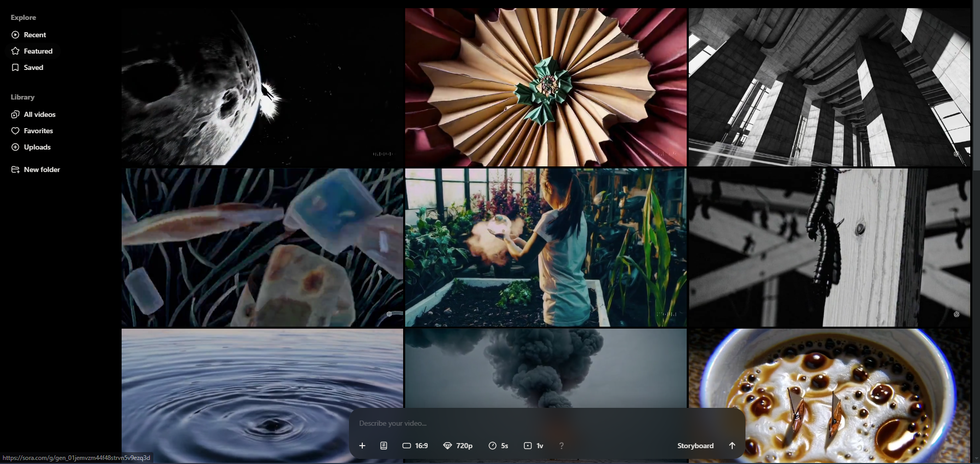Create a New folder
Screen dimensions: 980x464
[x=36, y=169]
